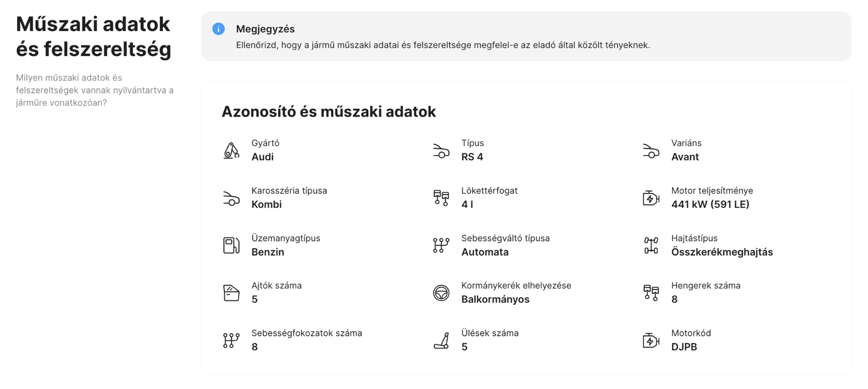868x389 pixels.
Task: Click the Műszaki adatok és felszereltség title
Action: pos(93,37)
